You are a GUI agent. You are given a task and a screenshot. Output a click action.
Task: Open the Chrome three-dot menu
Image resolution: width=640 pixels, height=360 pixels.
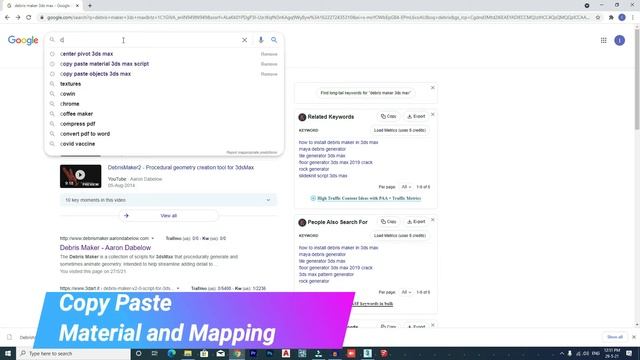tap(633, 18)
